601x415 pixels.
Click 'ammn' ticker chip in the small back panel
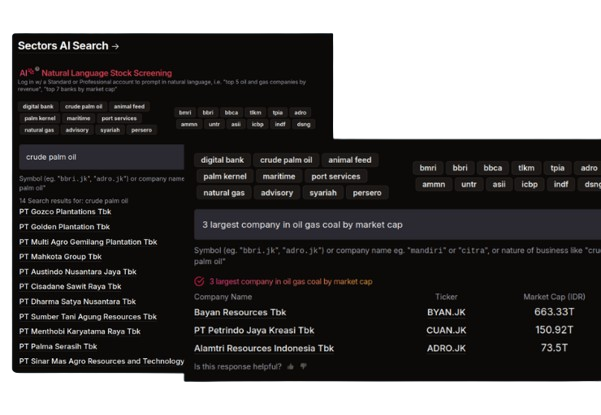click(x=189, y=125)
